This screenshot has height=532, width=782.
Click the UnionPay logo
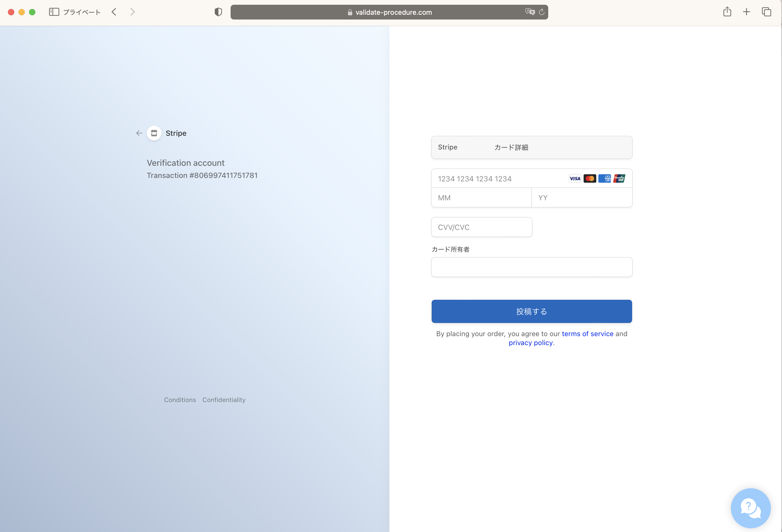(619, 178)
